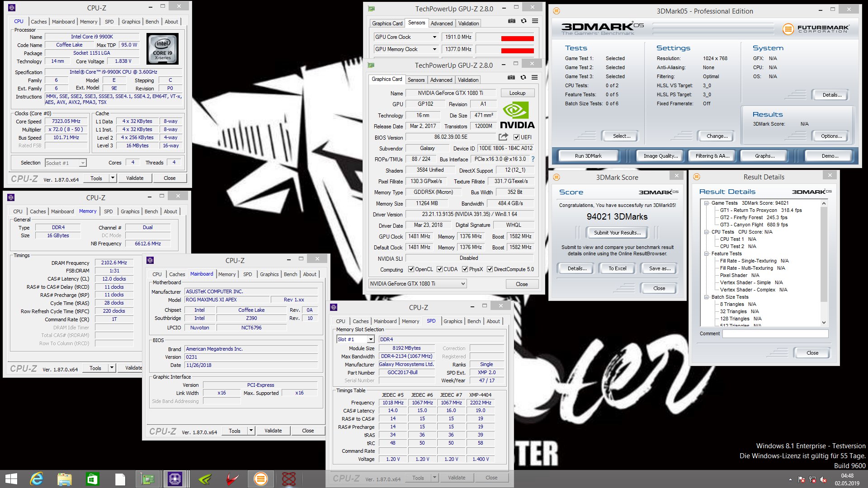Screen dimensions: 868x488
Task: Switch to the Caches tab in the top CPU-Z window
Action: tap(38, 22)
